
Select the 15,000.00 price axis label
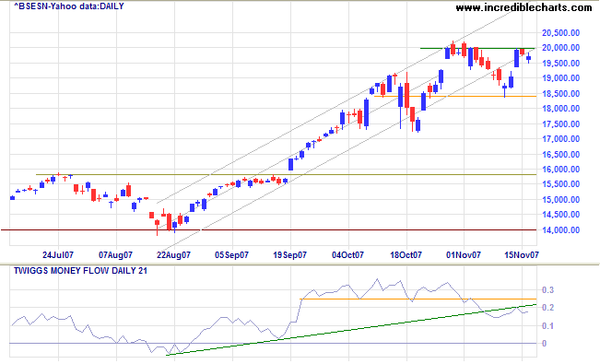pos(560,199)
